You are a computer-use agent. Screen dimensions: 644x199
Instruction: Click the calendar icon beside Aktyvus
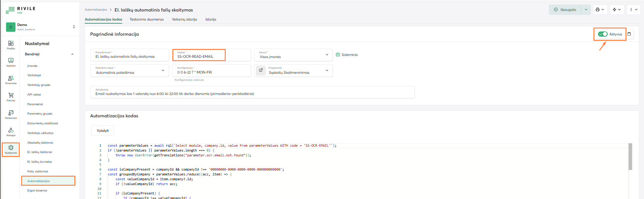coord(629,34)
